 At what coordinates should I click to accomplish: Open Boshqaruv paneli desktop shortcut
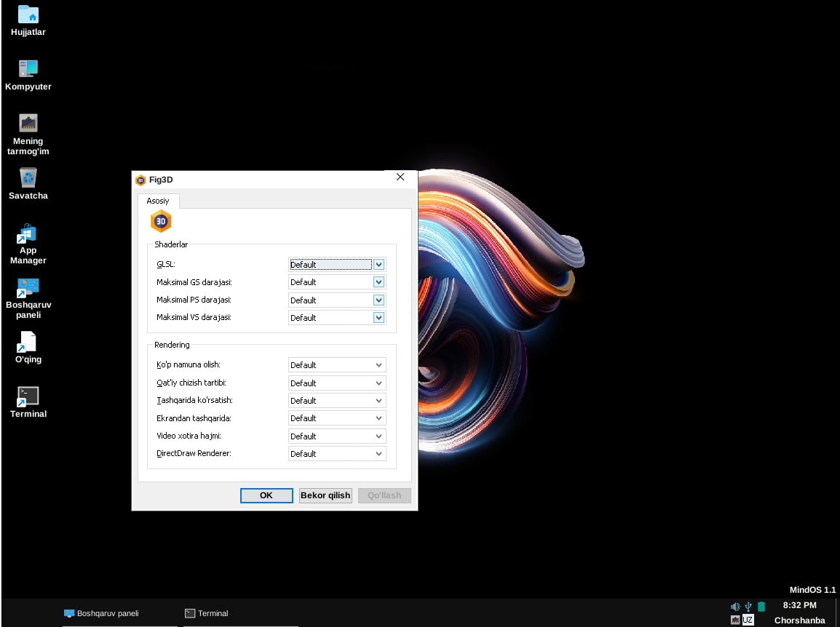coord(28,288)
